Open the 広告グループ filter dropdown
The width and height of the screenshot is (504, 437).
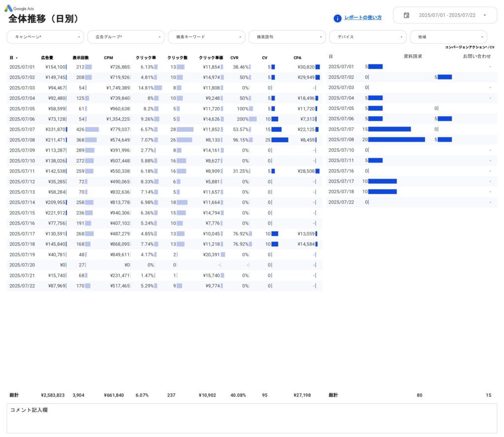point(126,37)
